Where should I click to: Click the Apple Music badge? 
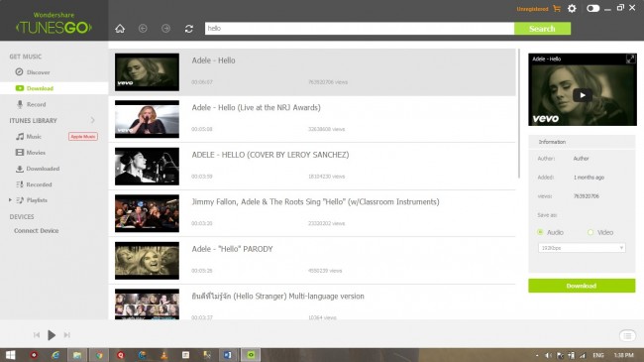83,136
